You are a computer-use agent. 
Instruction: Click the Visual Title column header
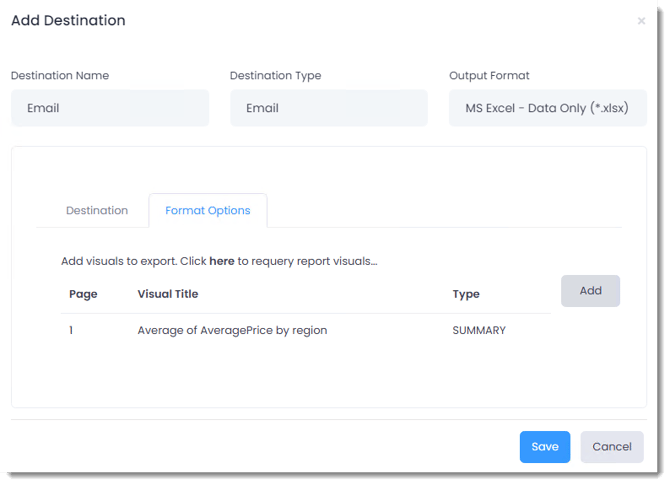click(x=168, y=294)
